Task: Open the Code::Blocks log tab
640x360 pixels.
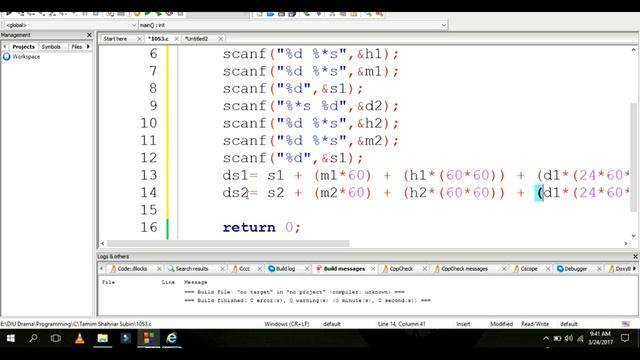Action: tap(132, 269)
